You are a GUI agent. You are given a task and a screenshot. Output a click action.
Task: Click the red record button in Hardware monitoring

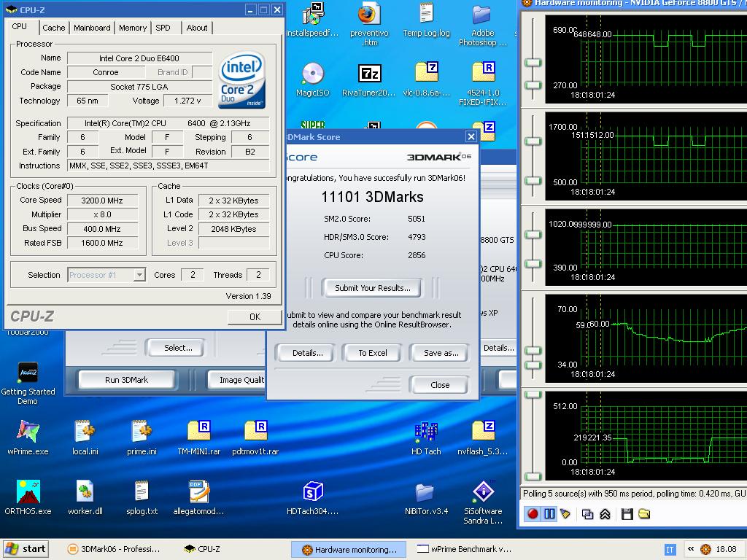(533, 514)
